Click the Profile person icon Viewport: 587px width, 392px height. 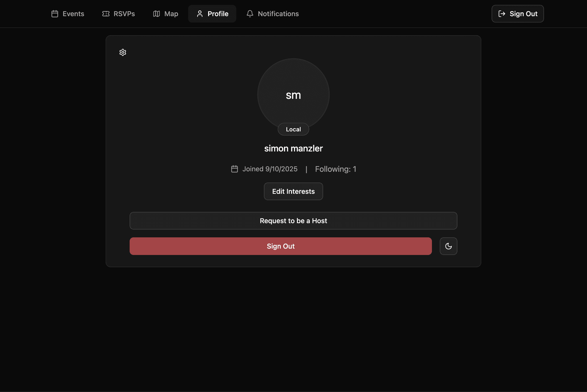coord(200,14)
